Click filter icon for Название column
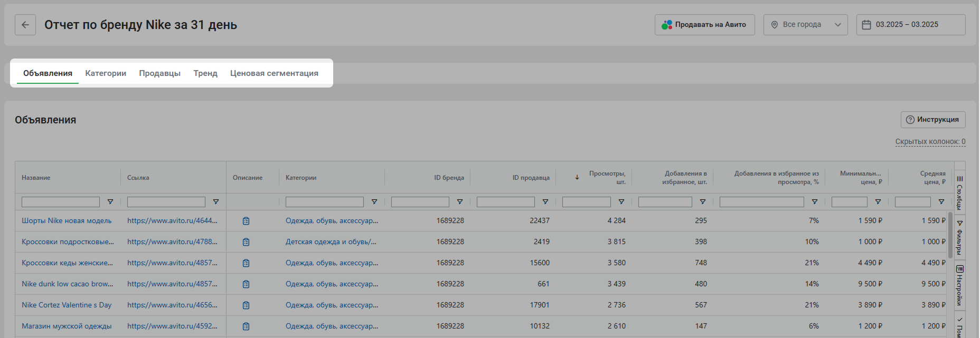980x338 pixels. (110, 202)
